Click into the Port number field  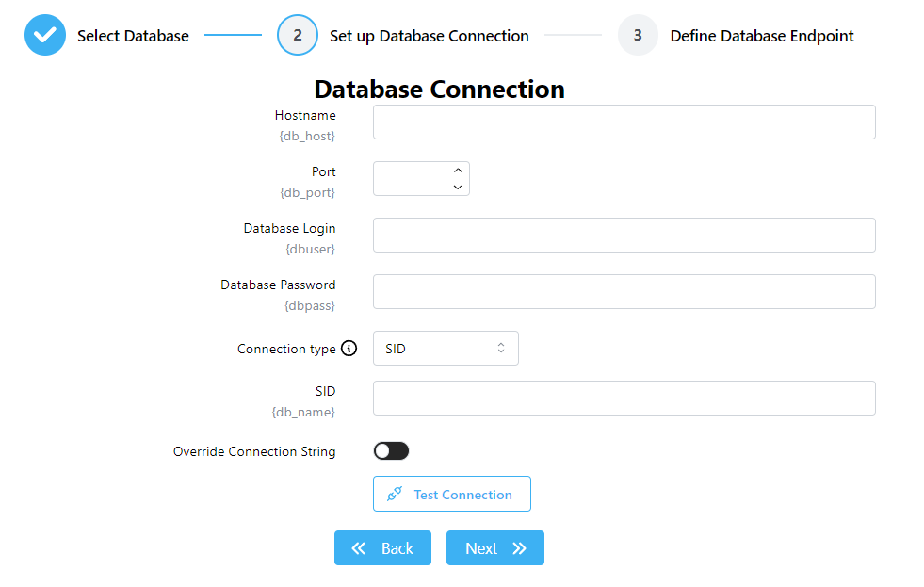410,179
